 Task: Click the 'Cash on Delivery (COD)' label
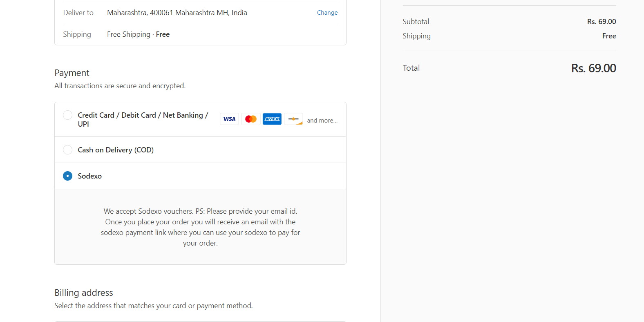point(116,150)
